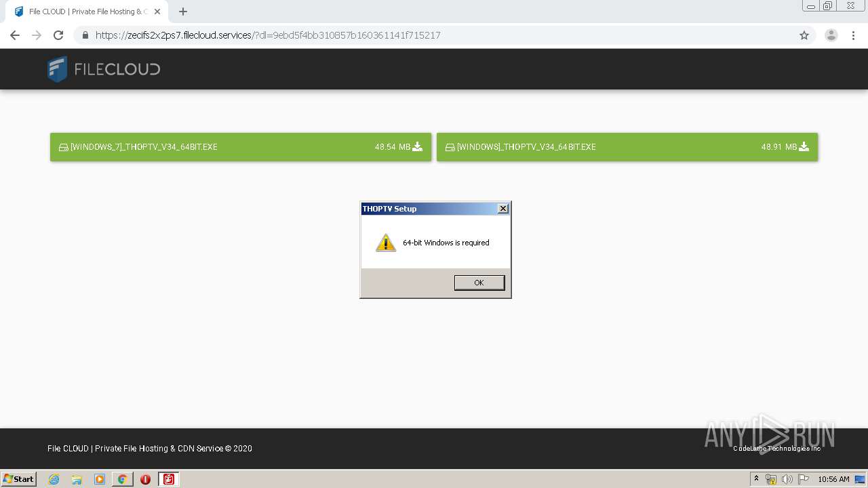Open the Action Center flag icon
Viewport: 868px width, 488px height.
coord(804,479)
